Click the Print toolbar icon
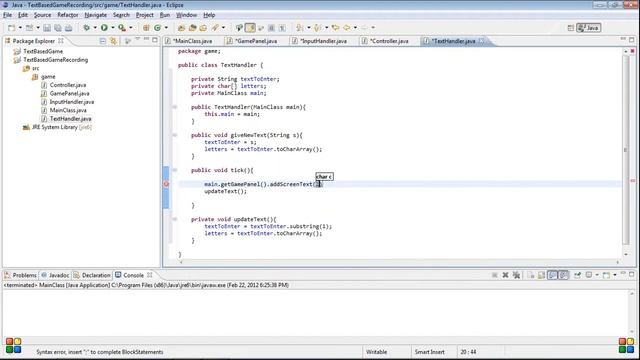Screen dimensions: 640x360 tap(69, 28)
